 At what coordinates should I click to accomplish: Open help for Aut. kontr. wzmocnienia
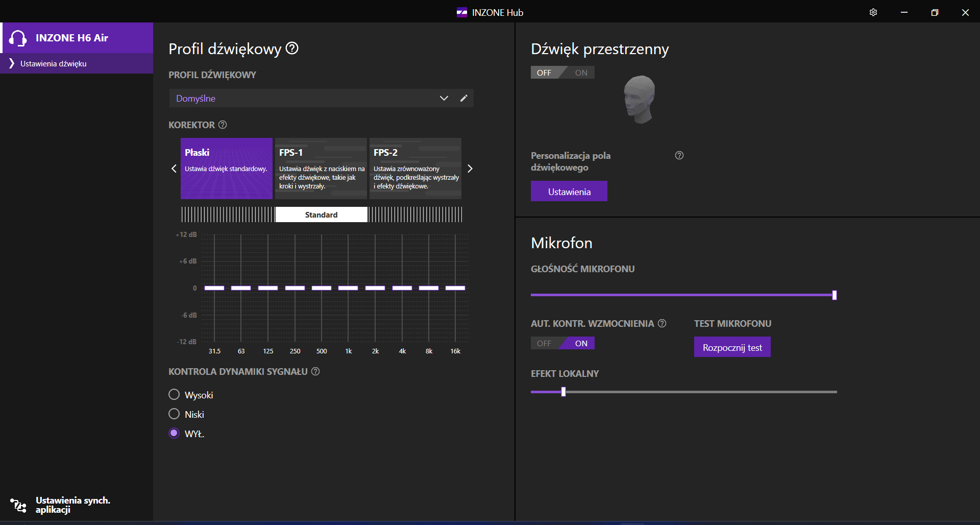662,323
